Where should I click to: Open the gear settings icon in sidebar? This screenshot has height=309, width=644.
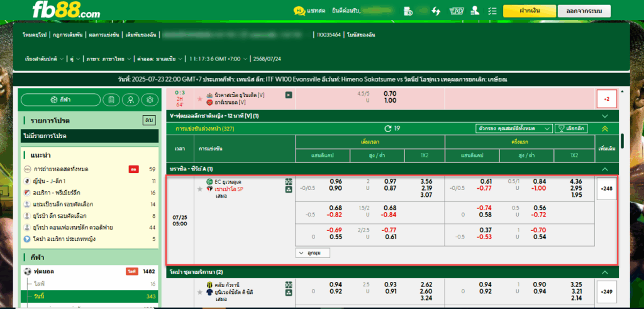coord(150,99)
